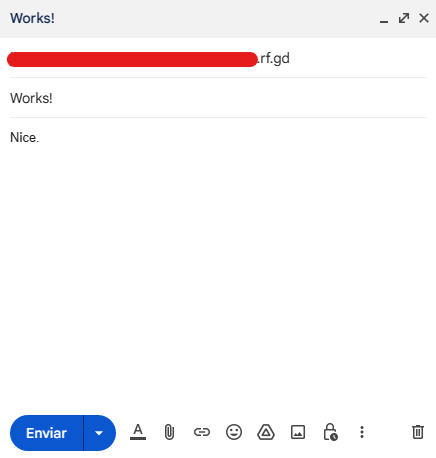Open formatting options with the underlined A icon
Screen dimensions: 436x458
138,432
